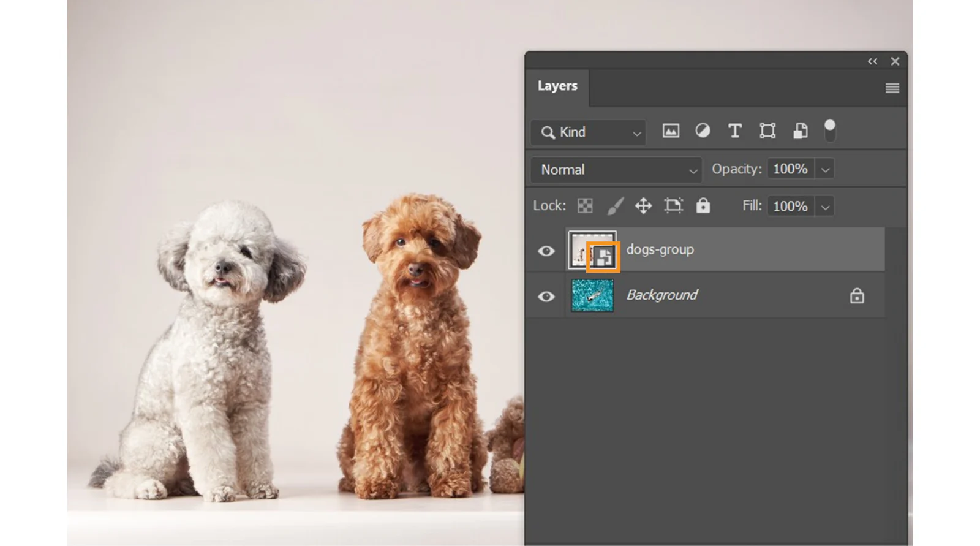Screen dimensions: 980x546
Task: Filter layers by pixel layer icon
Action: (671, 131)
